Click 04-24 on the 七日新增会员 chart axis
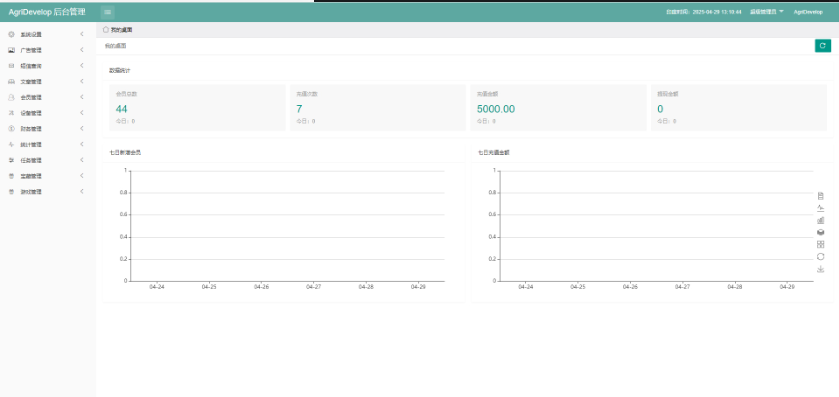 point(157,287)
